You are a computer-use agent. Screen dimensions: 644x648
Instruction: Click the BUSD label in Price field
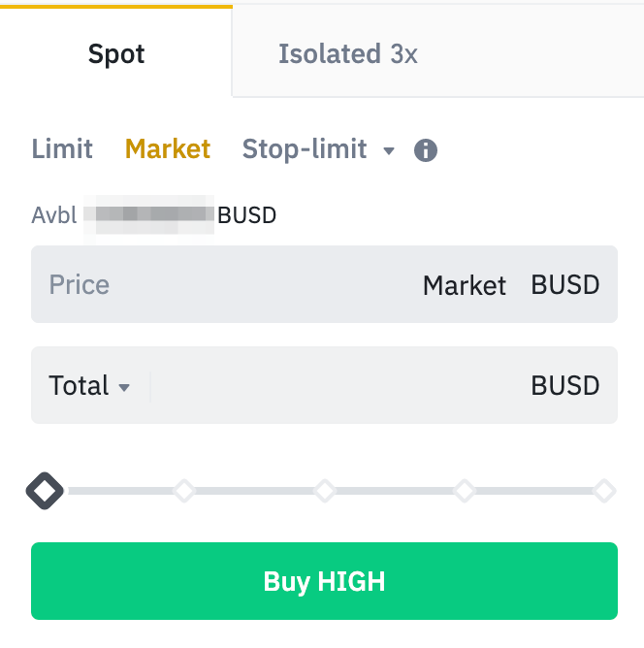(x=565, y=285)
